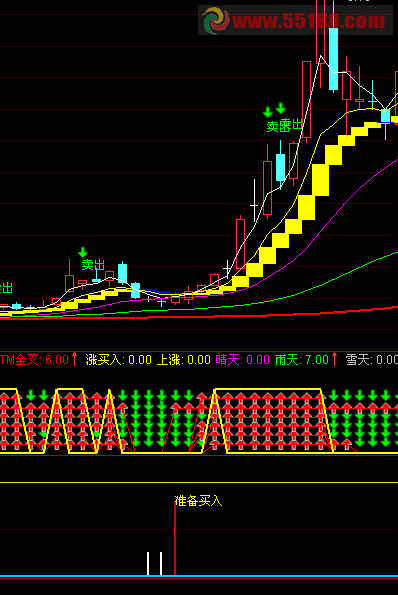The width and height of the screenshot is (398, 595).
Task: Select the magenta 晴天 0.00 indicator label
Action: click(242, 359)
